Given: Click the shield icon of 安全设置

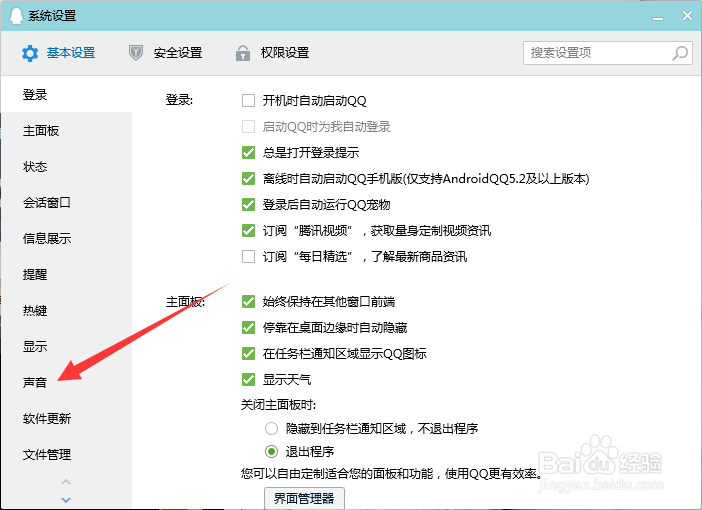Looking at the screenshot, I should click(x=136, y=53).
